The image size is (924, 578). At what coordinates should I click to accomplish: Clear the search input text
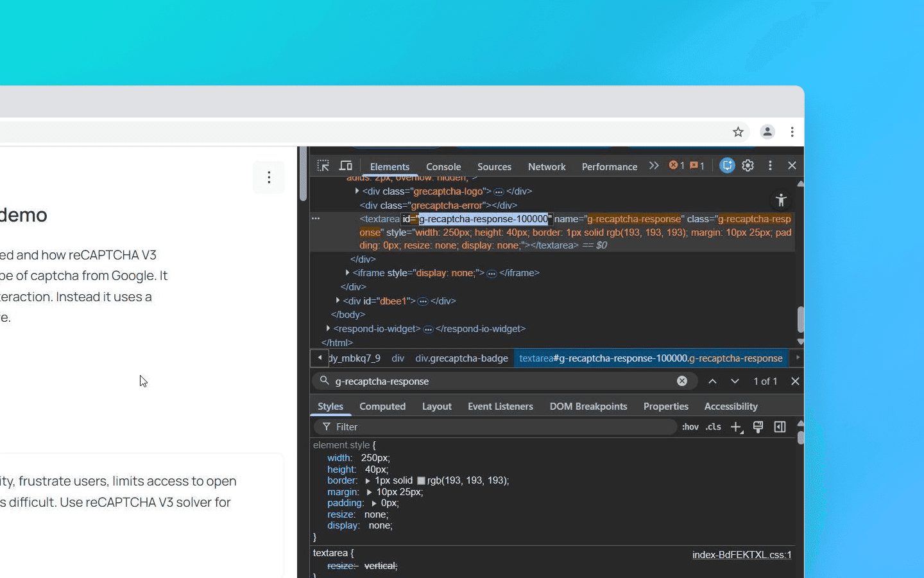[682, 381]
